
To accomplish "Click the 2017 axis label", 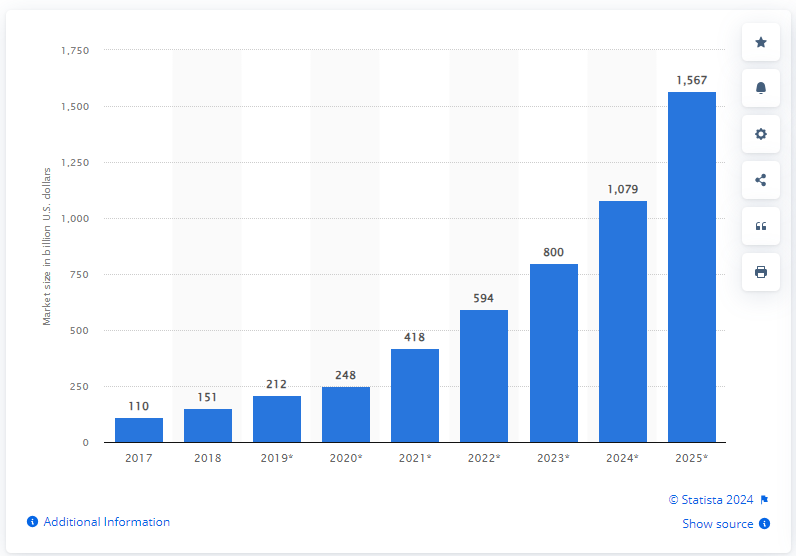I will tap(139, 458).
